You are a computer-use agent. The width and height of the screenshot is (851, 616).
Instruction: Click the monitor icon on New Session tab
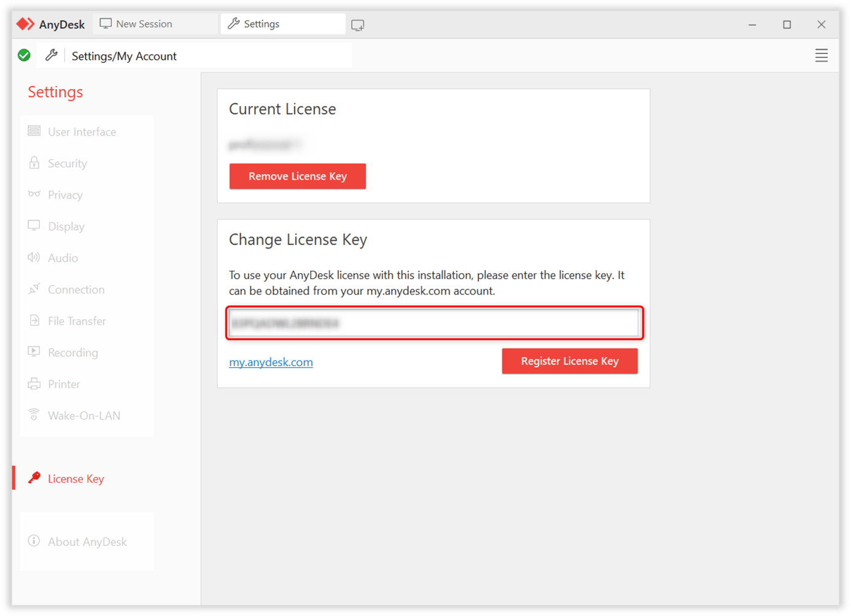coord(106,23)
